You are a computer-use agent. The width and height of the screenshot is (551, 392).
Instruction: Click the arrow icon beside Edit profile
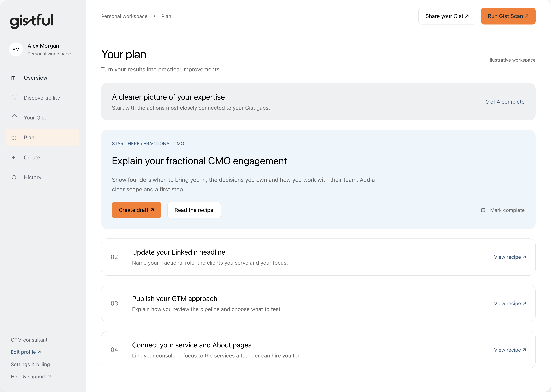[x=39, y=352]
